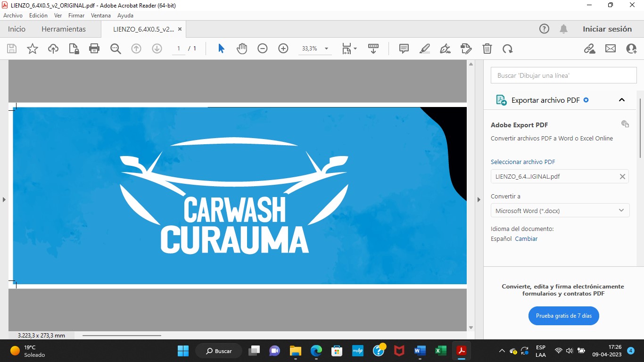Viewport: 644px width, 362px height.
Task: Collapse the Exportar archivo PDF section
Action: (622, 100)
